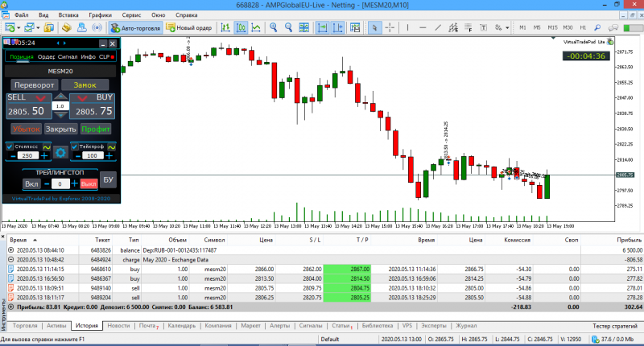The width and height of the screenshot is (644, 346).
Task: Toggle chart shift icon
Action: pyautogui.click(x=337, y=27)
